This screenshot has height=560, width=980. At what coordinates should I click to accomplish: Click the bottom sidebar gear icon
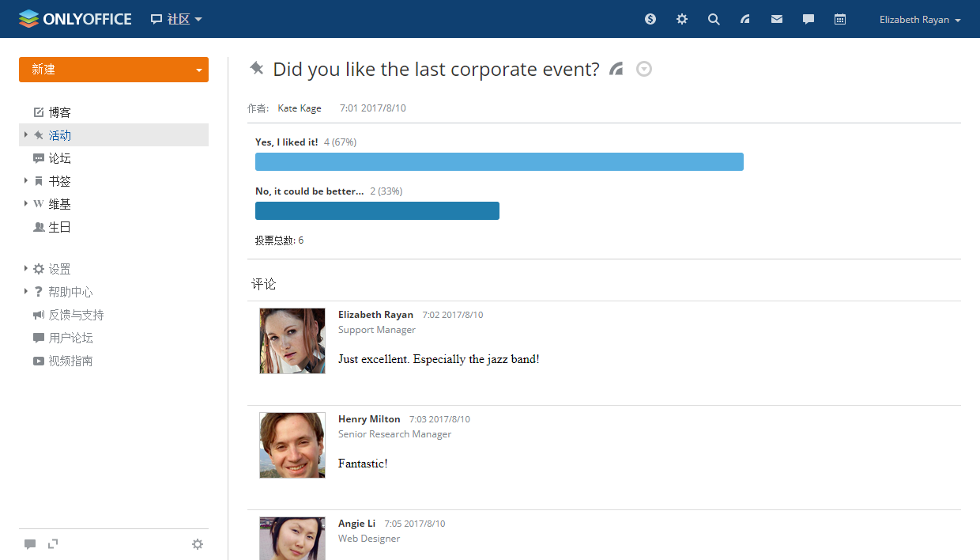pyautogui.click(x=198, y=544)
